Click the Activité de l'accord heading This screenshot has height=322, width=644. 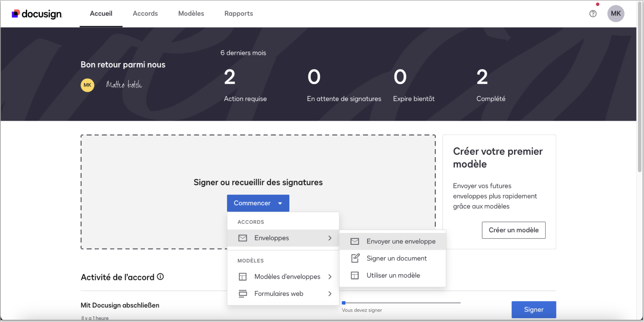[118, 277]
